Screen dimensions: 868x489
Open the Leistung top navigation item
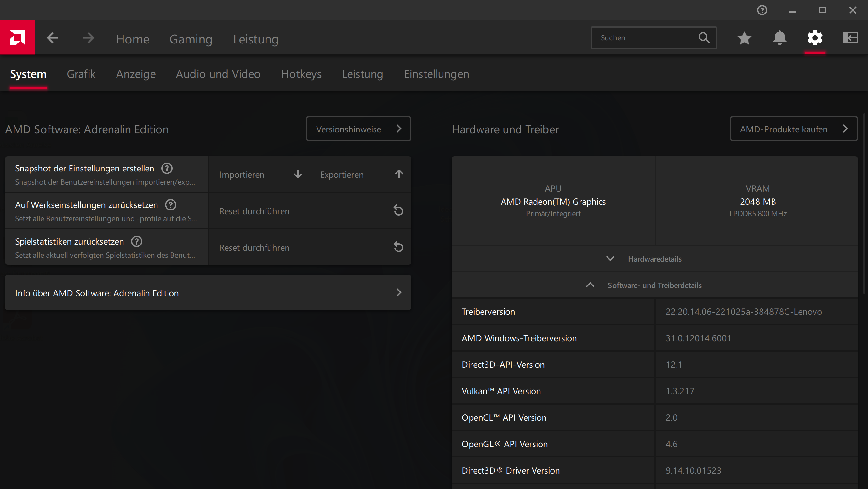click(x=256, y=39)
